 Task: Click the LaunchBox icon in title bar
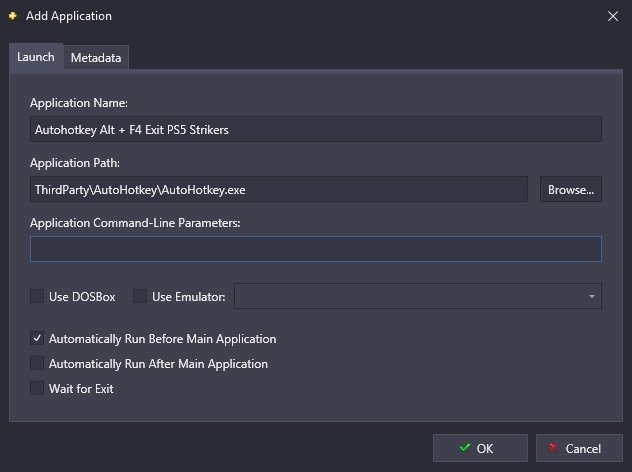point(13,16)
